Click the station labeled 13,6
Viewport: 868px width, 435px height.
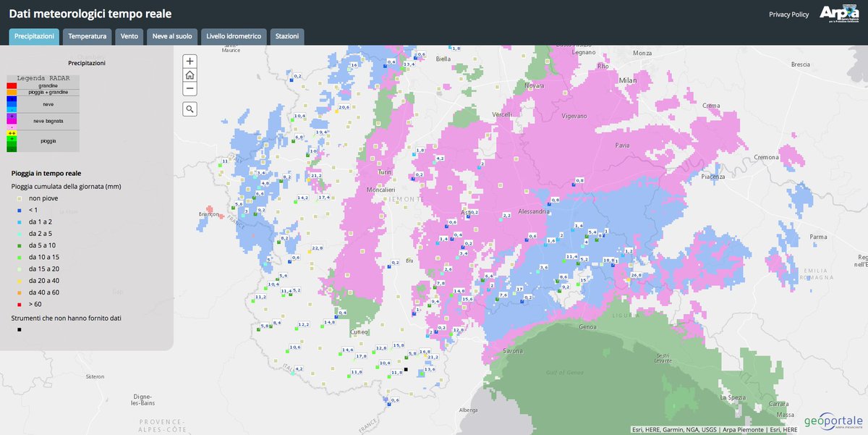point(430,368)
